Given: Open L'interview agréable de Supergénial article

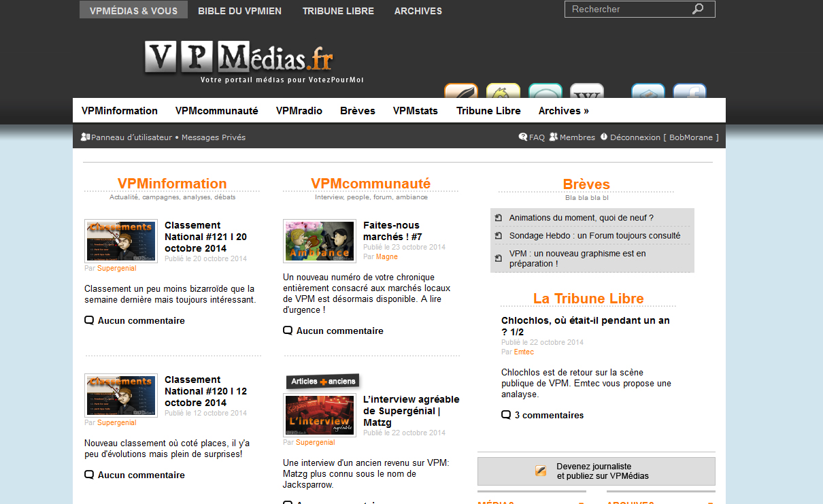Looking at the screenshot, I should (411, 411).
